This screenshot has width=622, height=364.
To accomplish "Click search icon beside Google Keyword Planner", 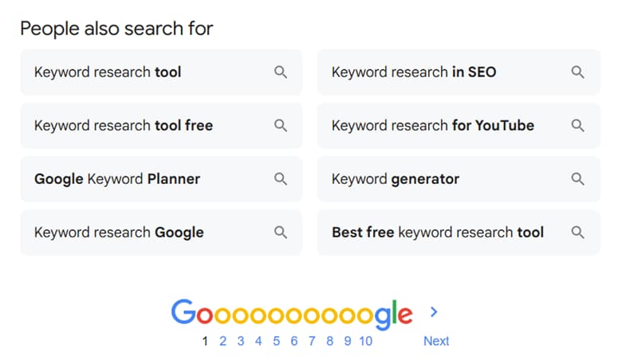I will pos(281,178).
